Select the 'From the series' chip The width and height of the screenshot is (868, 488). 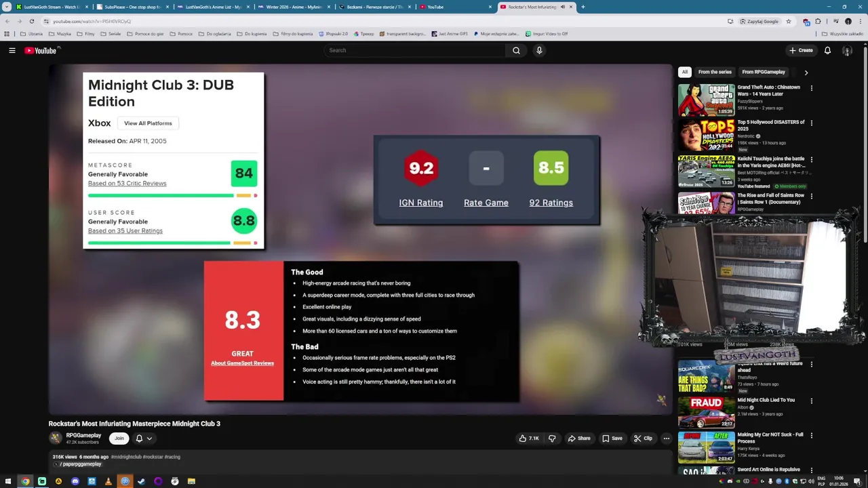[x=715, y=72]
